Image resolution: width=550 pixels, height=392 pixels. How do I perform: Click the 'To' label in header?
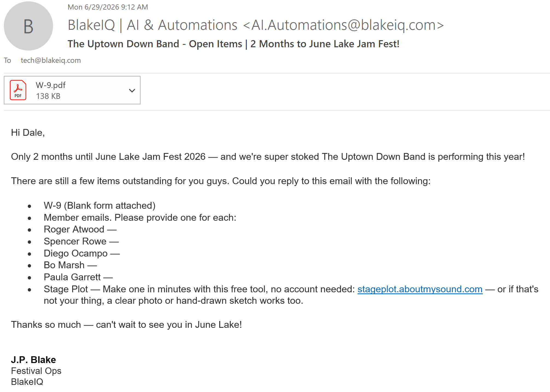[7, 60]
